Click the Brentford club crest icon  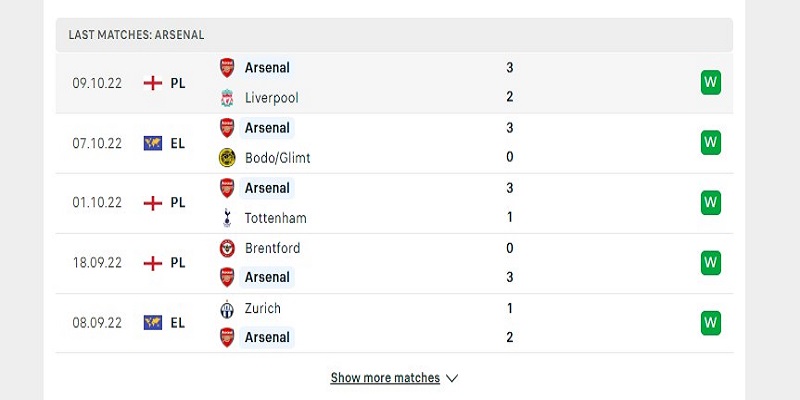tap(227, 248)
